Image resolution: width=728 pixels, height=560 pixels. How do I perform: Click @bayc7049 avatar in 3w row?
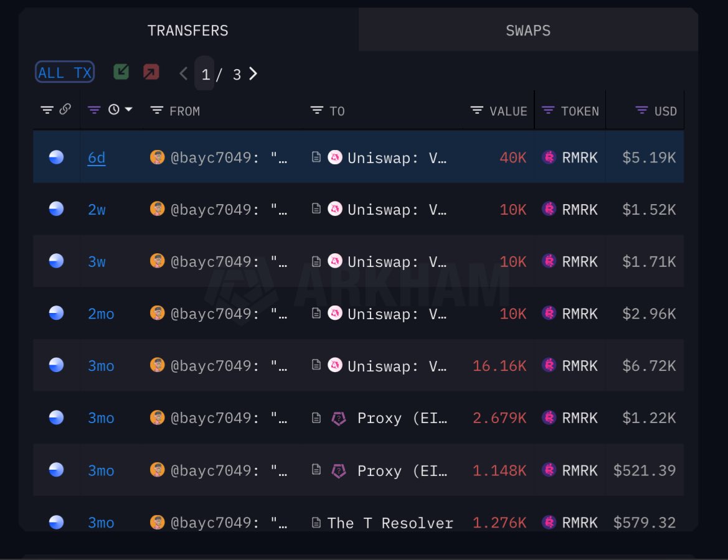tap(158, 261)
